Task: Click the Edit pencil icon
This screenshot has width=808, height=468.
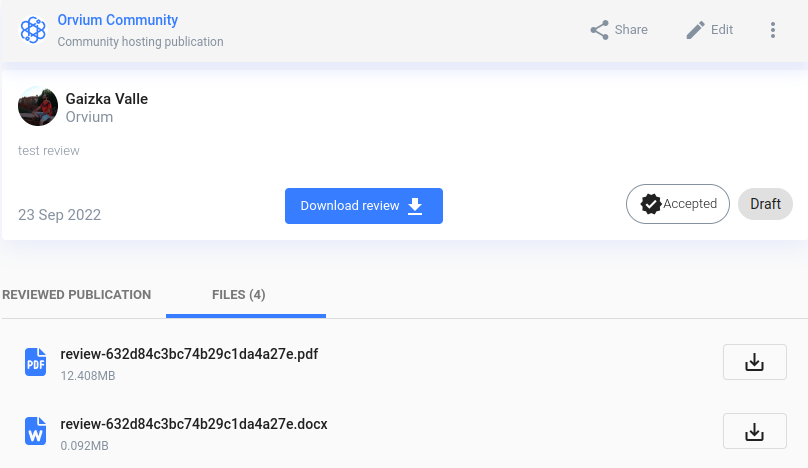Action: 695,30
